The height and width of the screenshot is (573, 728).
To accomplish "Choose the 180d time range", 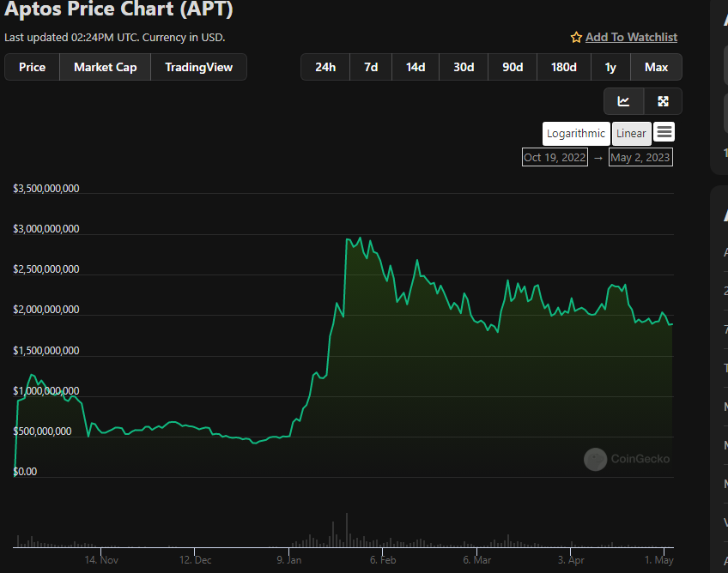I will pos(564,67).
